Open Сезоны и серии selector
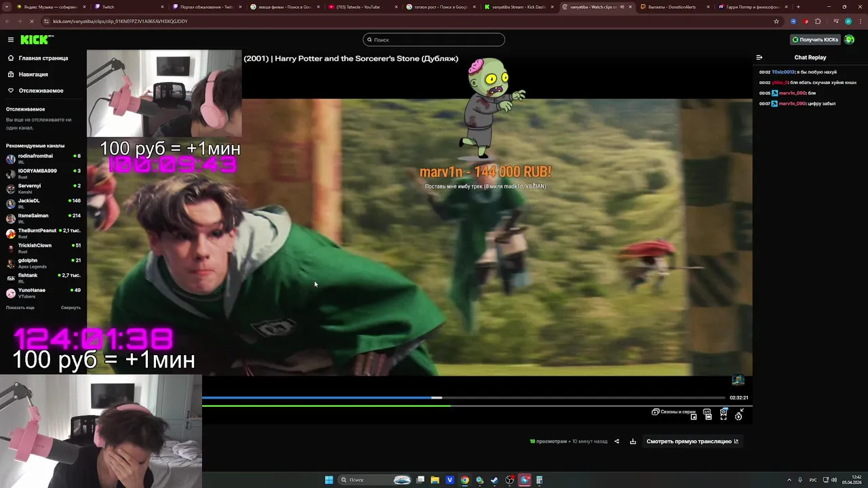This screenshot has height=488, width=868. [x=674, y=412]
